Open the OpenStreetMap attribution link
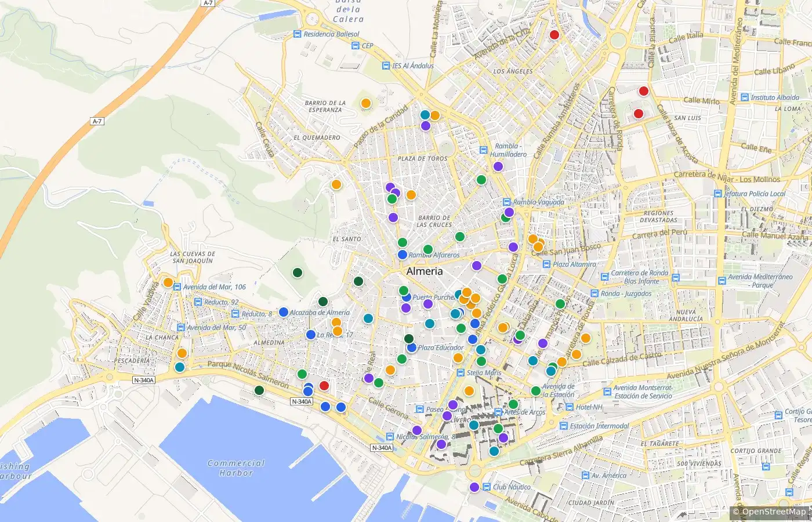The height and width of the screenshot is (522, 812). 774,512
